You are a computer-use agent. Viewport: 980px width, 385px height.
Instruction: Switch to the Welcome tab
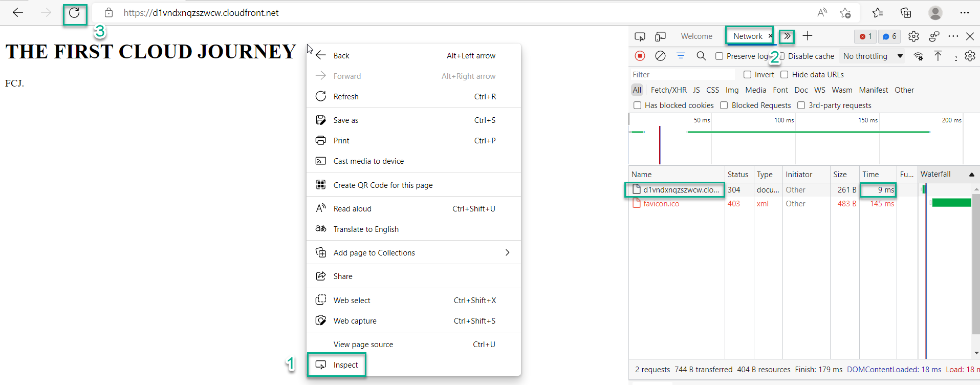pos(696,36)
